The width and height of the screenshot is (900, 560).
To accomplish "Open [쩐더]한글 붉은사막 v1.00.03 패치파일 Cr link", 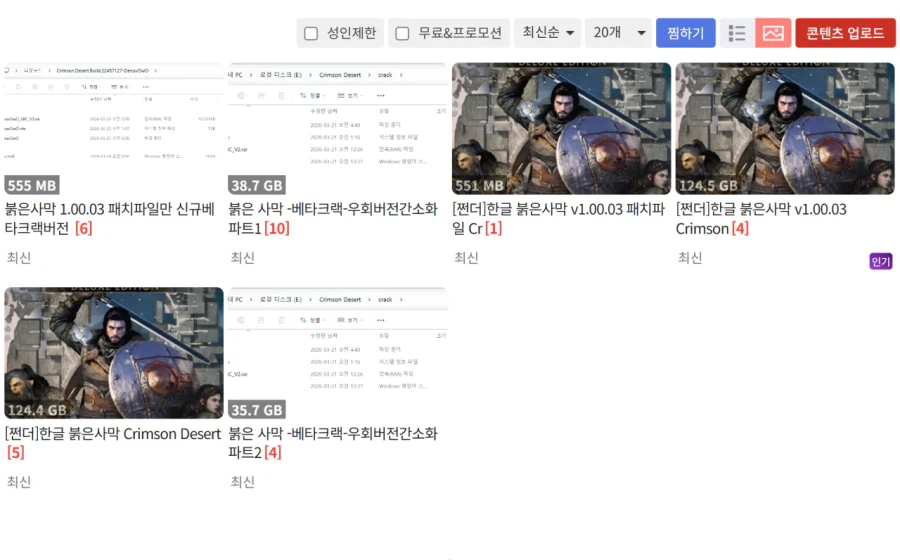I will [558, 219].
